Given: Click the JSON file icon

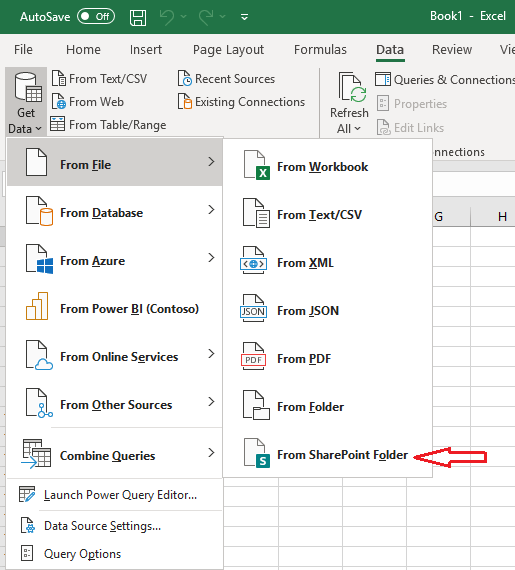Looking at the screenshot, I should (254, 309).
